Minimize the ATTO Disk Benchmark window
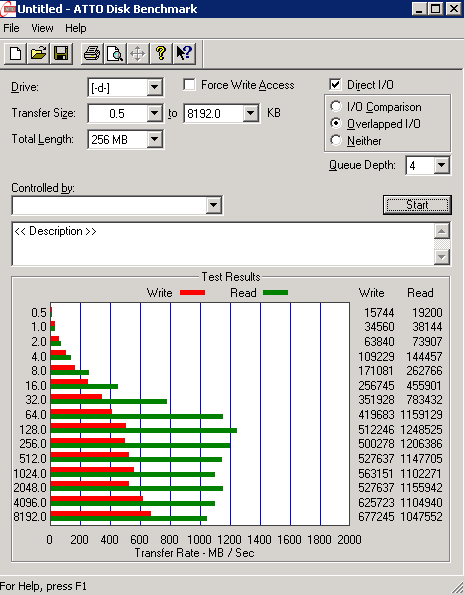The width and height of the screenshot is (465, 595). click(x=419, y=9)
